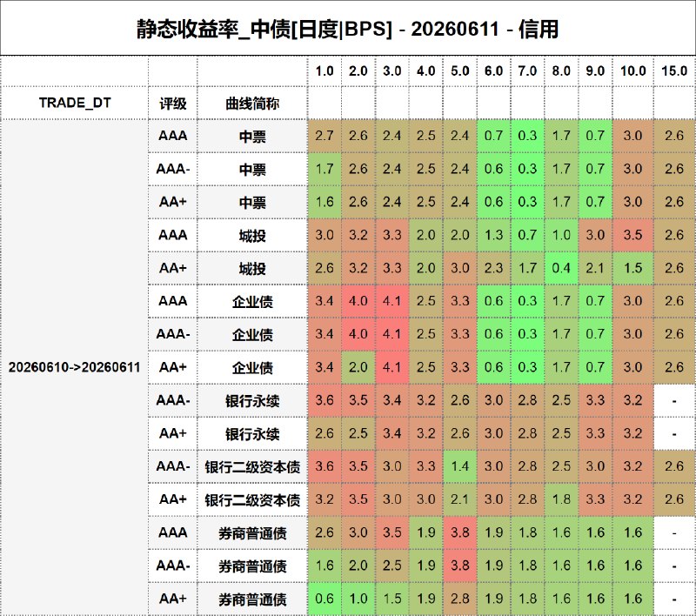The image size is (696, 616).
Task: Click the AAA- rating cell of 银行永续
Action: tap(172, 400)
